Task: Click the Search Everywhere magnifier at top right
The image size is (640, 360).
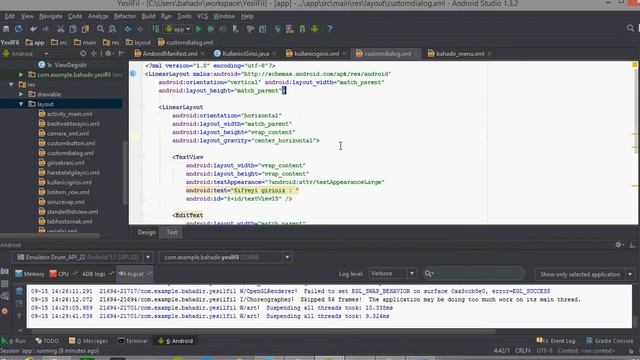Action: [630, 28]
